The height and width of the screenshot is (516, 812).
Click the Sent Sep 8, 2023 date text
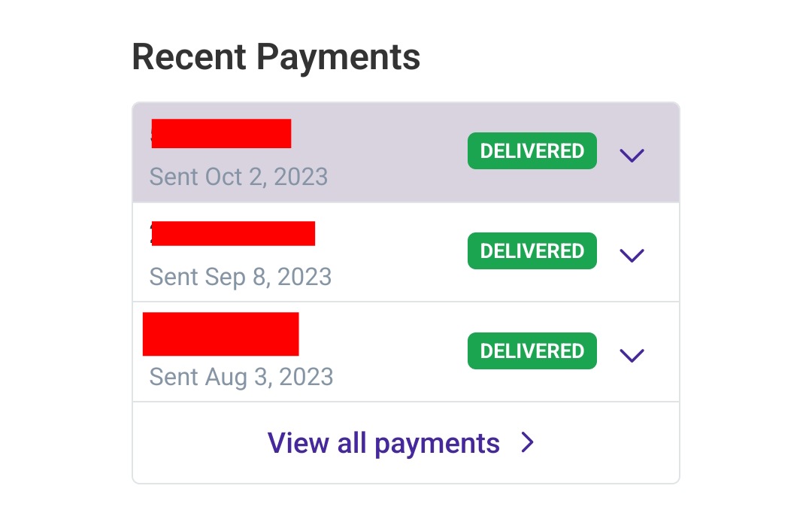[x=240, y=277]
